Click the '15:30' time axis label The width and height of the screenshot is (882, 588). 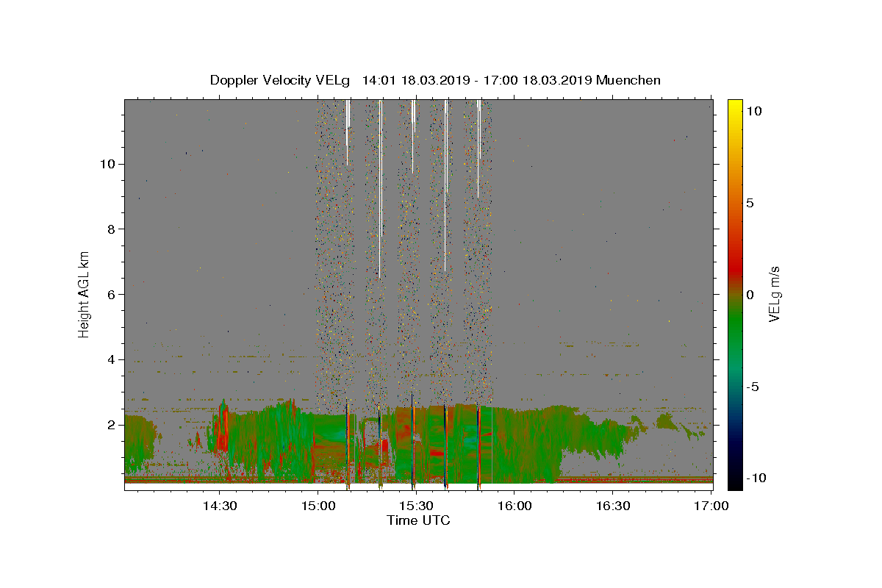[x=416, y=506]
